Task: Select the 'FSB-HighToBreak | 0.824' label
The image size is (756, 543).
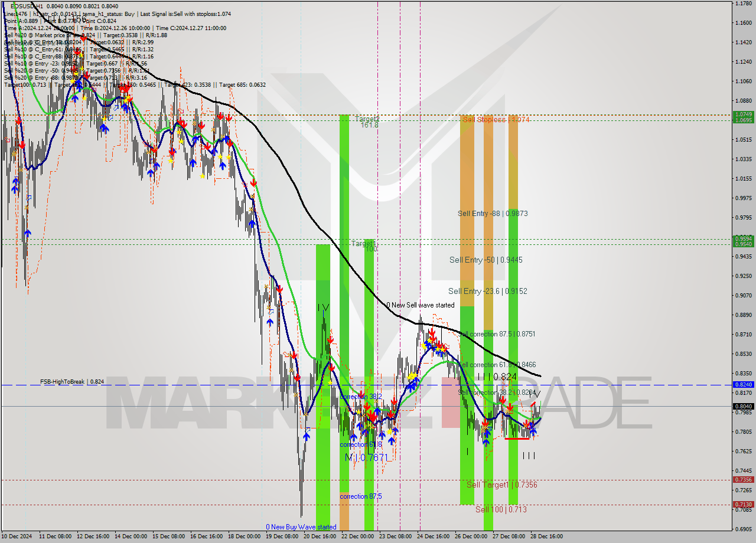Action: (72, 382)
